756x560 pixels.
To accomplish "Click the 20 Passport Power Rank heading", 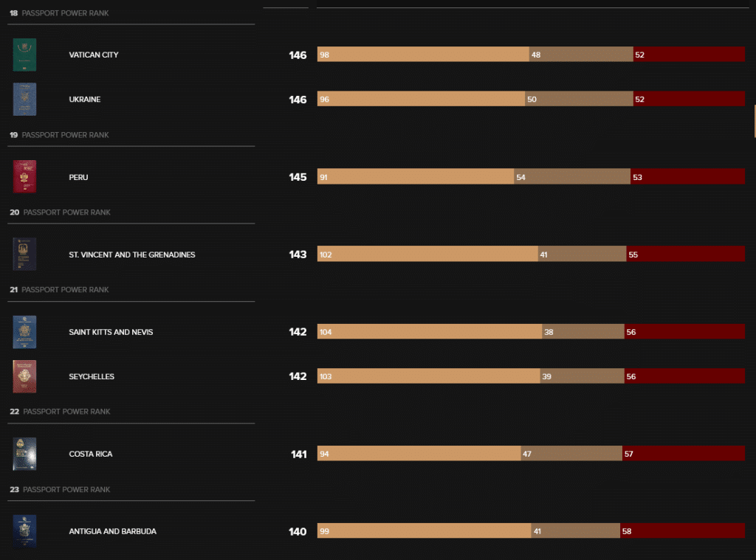I will click(x=61, y=212).
